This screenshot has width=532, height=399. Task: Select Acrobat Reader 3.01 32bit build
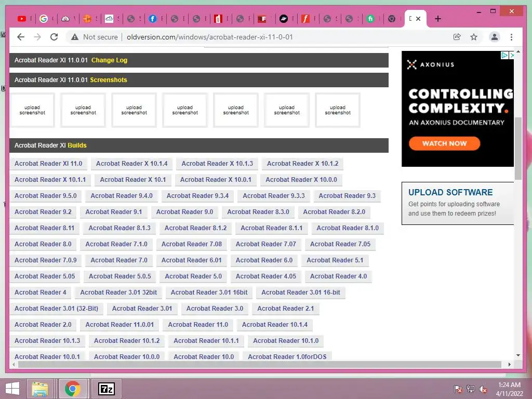tap(118, 292)
